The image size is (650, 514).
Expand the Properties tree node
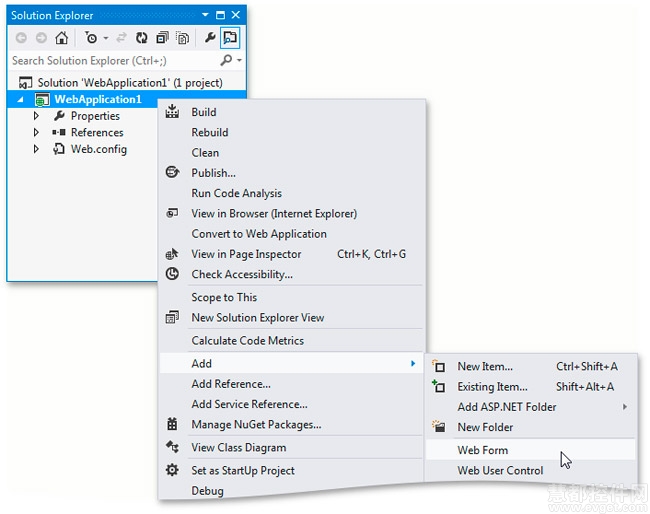36,116
